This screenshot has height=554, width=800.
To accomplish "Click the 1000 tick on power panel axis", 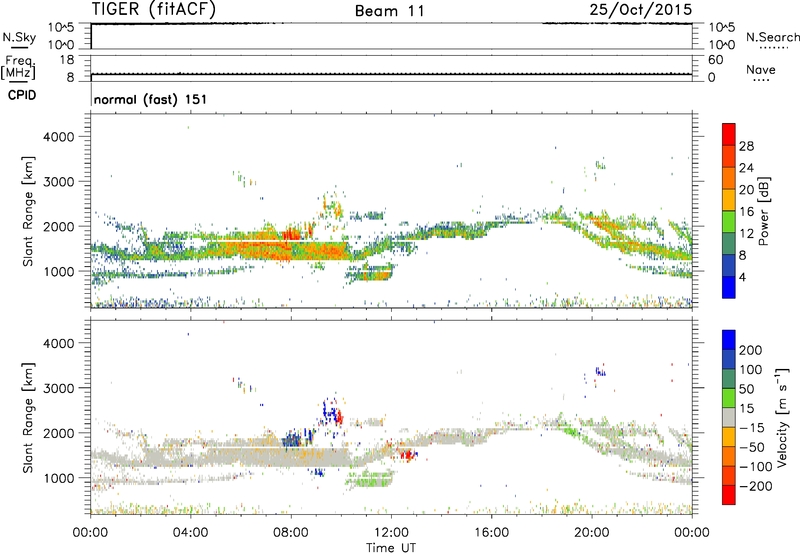I will pos(58,271).
